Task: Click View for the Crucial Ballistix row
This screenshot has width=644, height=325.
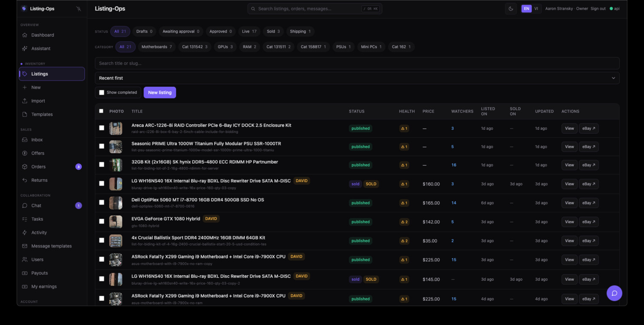Action: 569,241
